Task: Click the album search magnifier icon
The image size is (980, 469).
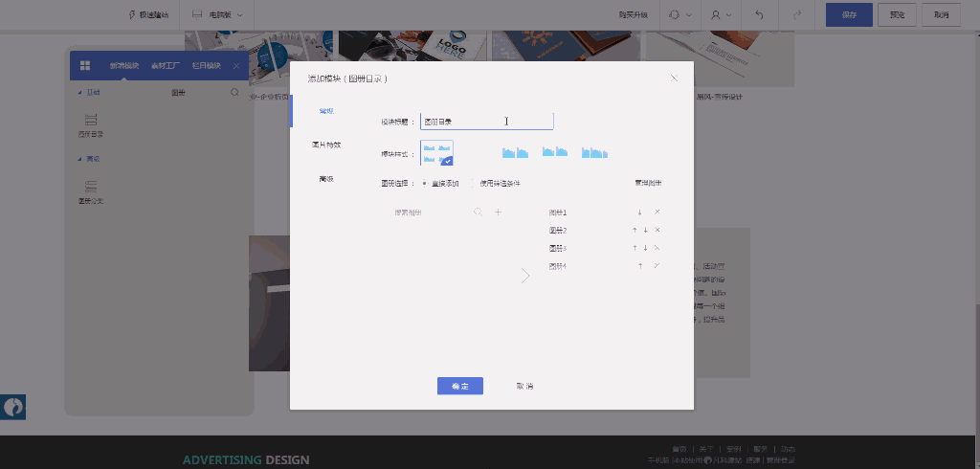Action: pyautogui.click(x=479, y=212)
